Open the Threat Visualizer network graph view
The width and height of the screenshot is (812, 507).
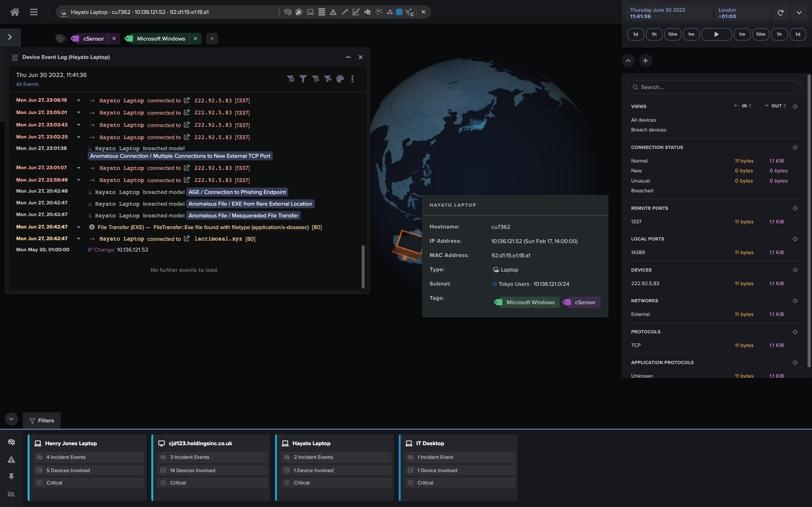(x=288, y=12)
